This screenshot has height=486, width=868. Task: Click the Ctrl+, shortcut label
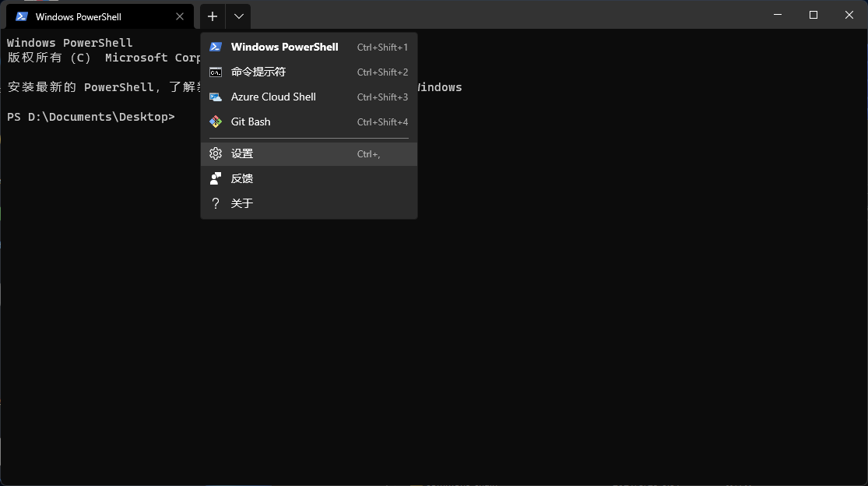pyautogui.click(x=369, y=154)
